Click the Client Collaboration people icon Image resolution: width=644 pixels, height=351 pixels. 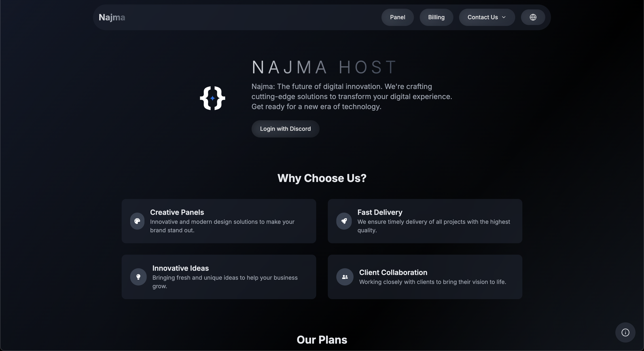pos(345,277)
